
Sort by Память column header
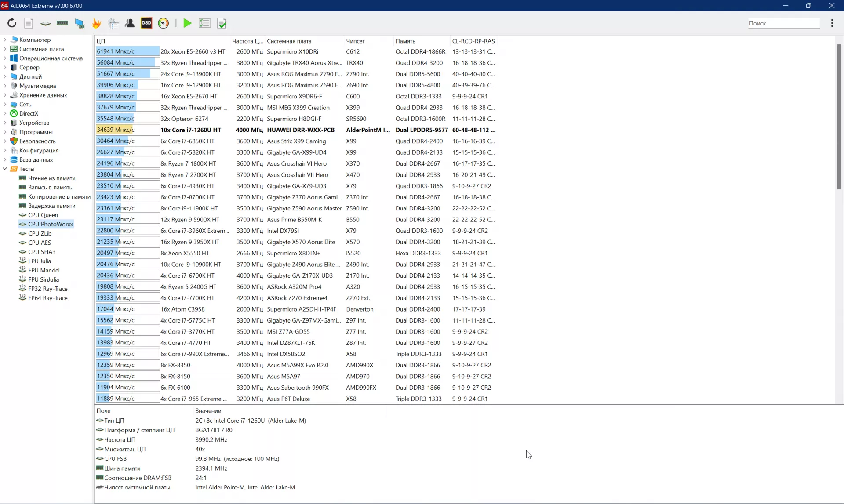pos(422,41)
